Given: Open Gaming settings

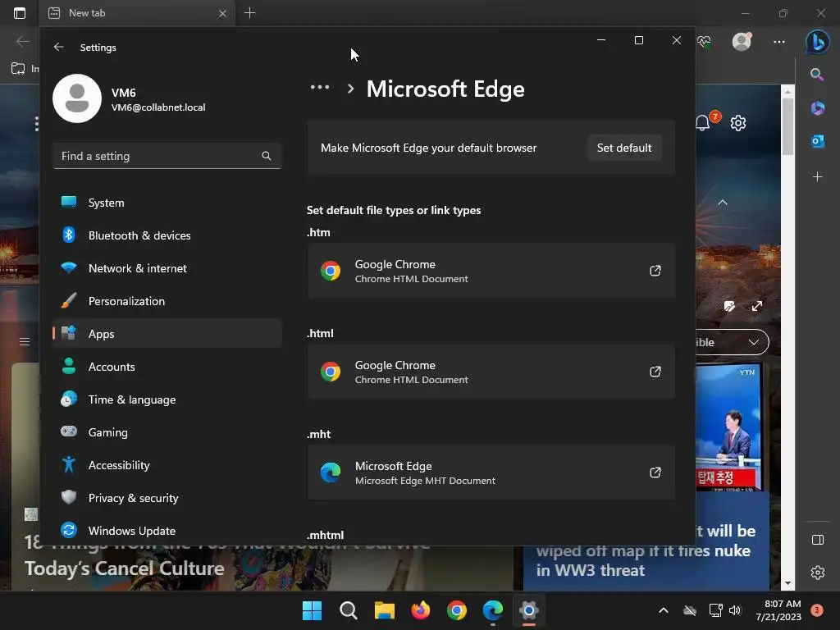Looking at the screenshot, I should pyautogui.click(x=167, y=431).
